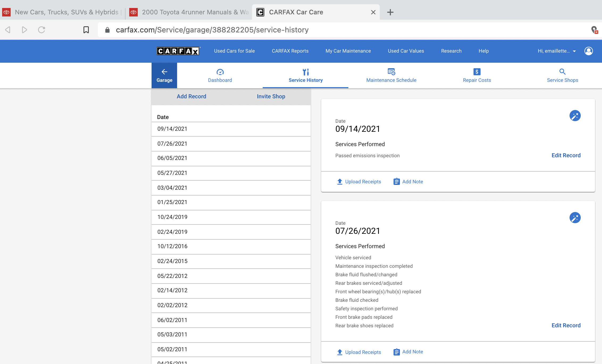
Task: Select the 10/24/2019 date row
Action: click(231, 217)
